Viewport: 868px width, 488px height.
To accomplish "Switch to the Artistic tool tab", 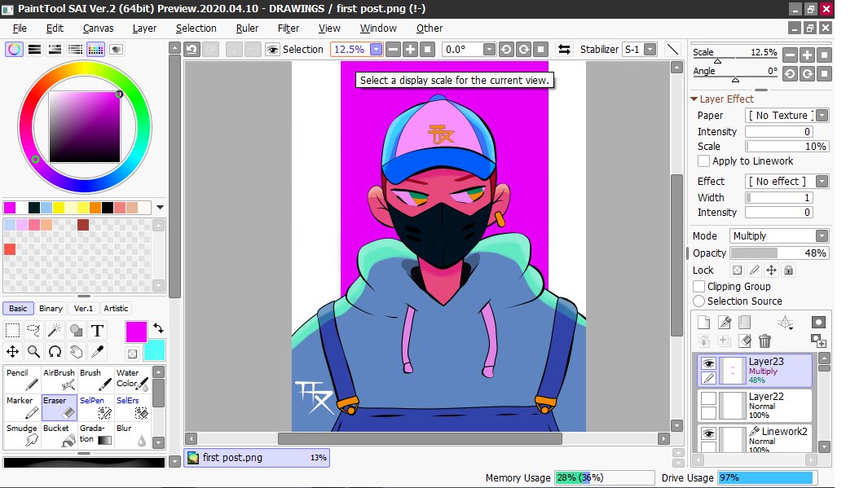I will [x=116, y=308].
